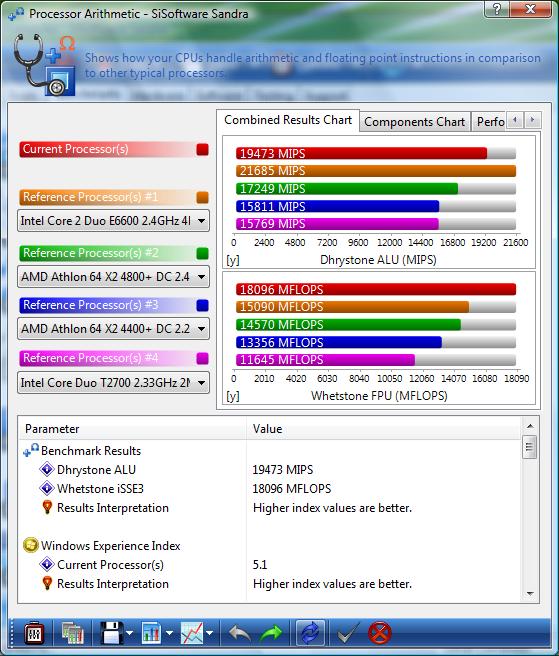Open Reference Processor #1 Intel Core 2 Duo dropdown
The image size is (559, 656).
pyautogui.click(x=113, y=220)
